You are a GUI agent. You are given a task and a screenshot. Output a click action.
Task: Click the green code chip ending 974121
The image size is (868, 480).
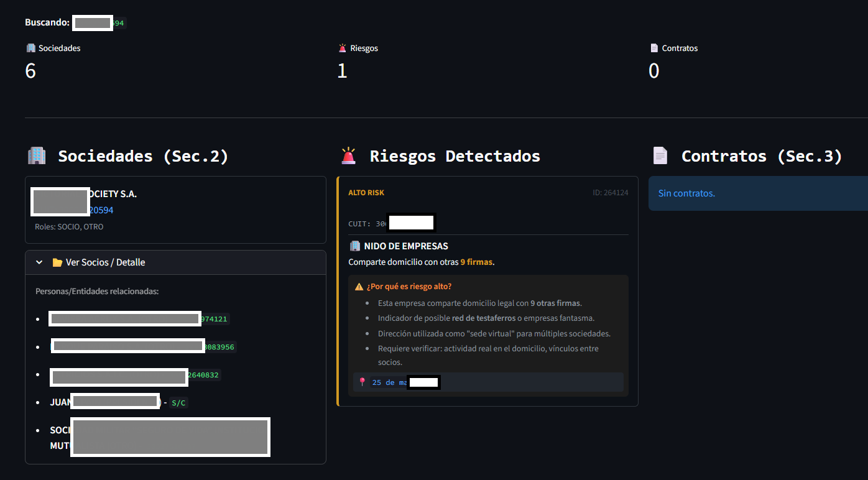tap(215, 319)
